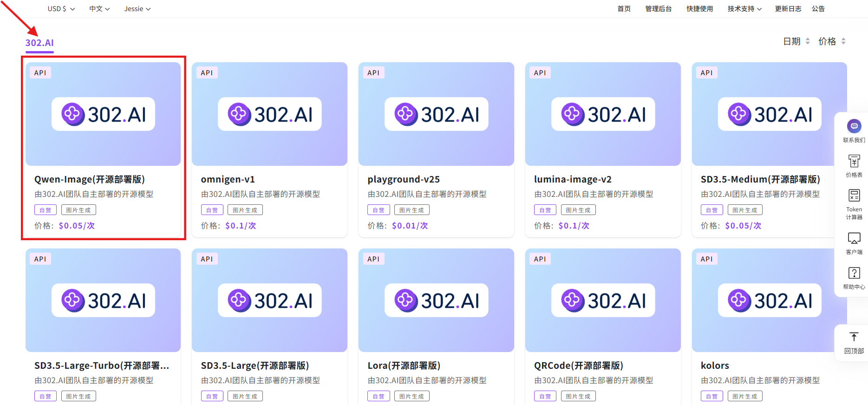Open 快捷使用 in top navigation
The width and height of the screenshot is (868, 405).
699,9
